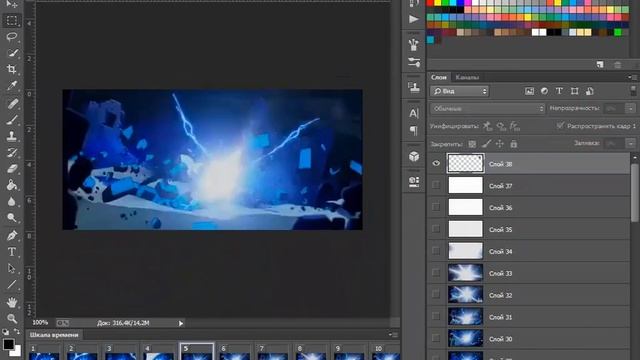This screenshot has height=360, width=640.
Task: Show layer Слой 36 visibility box
Action: [436, 207]
